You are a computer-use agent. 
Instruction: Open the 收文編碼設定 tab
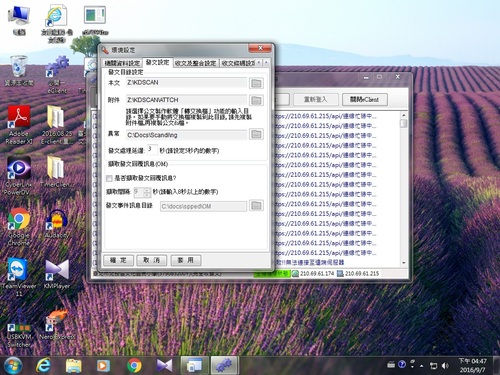click(x=238, y=63)
